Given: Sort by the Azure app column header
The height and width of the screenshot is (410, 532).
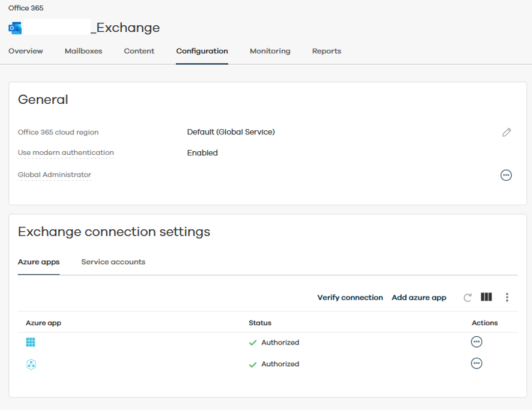Looking at the screenshot, I should pyautogui.click(x=43, y=323).
